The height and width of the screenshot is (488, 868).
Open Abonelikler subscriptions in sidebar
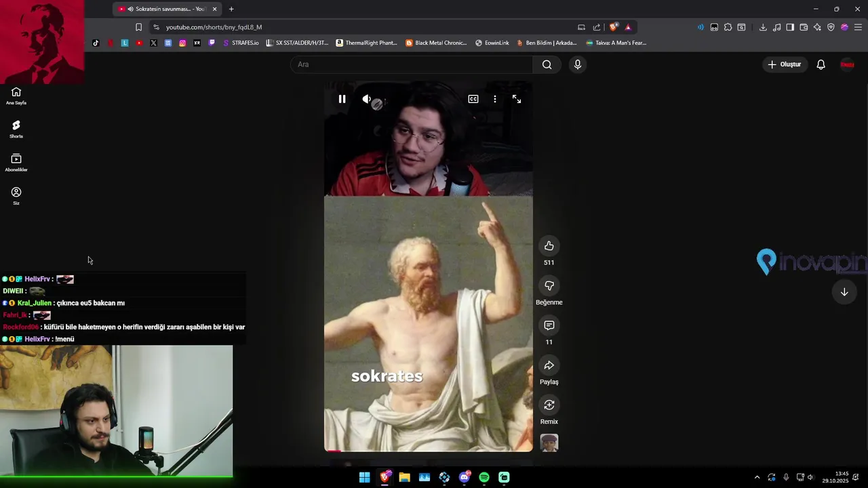click(x=16, y=163)
